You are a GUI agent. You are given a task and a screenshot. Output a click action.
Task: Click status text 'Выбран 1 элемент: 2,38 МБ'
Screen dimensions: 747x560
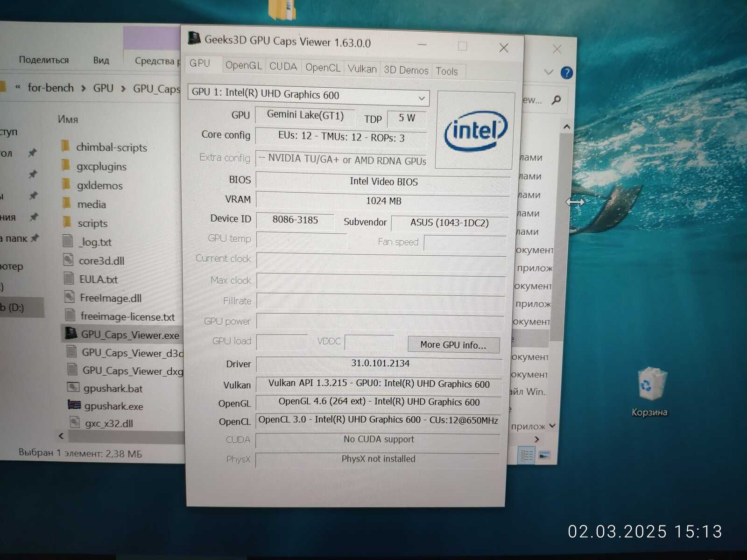click(80, 453)
